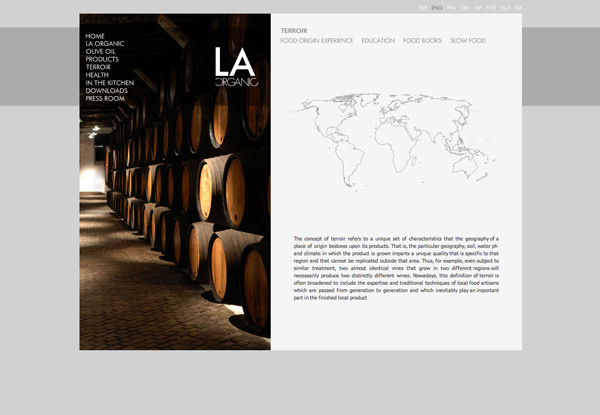The width and height of the screenshot is (600, 415).
Task: Click the LA Organic logo
Action: tap(236, 67)
